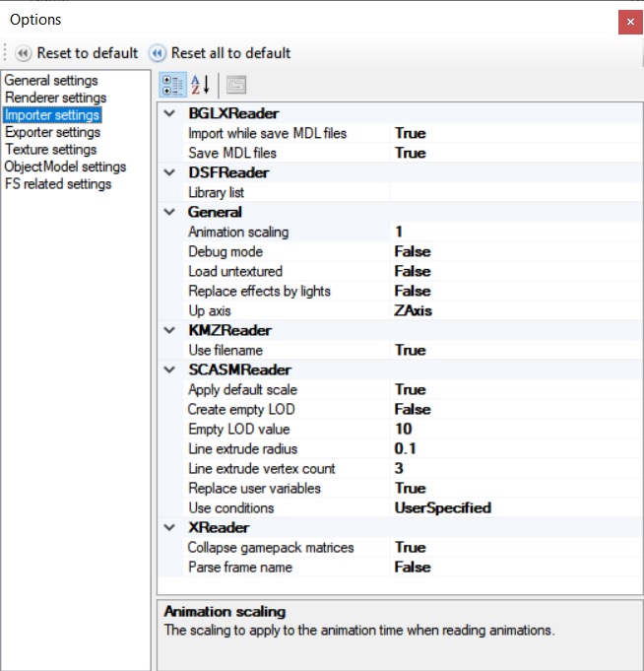Collapse the DSFReader section
The image size is (644, 671).
(169, 172)
